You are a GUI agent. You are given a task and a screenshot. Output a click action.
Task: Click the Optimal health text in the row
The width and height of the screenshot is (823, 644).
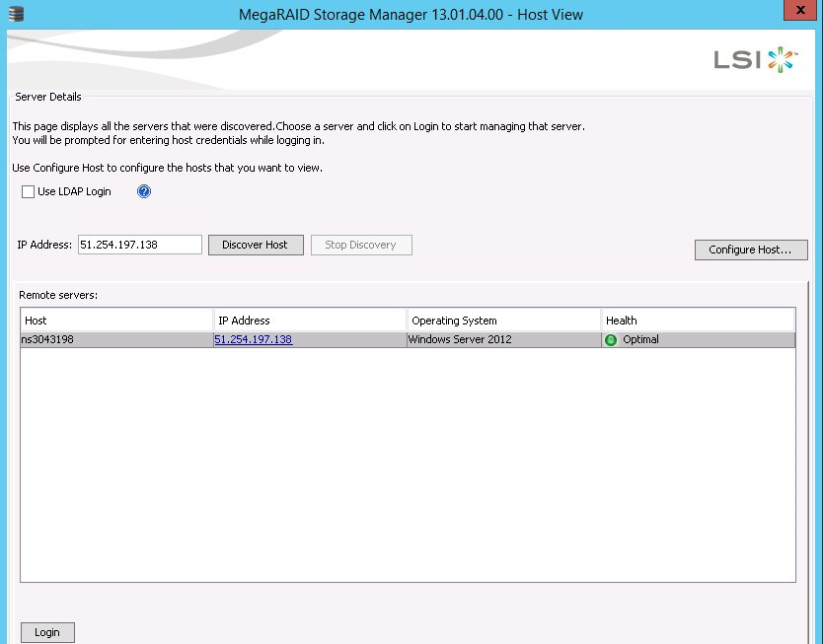pos(640,340)
